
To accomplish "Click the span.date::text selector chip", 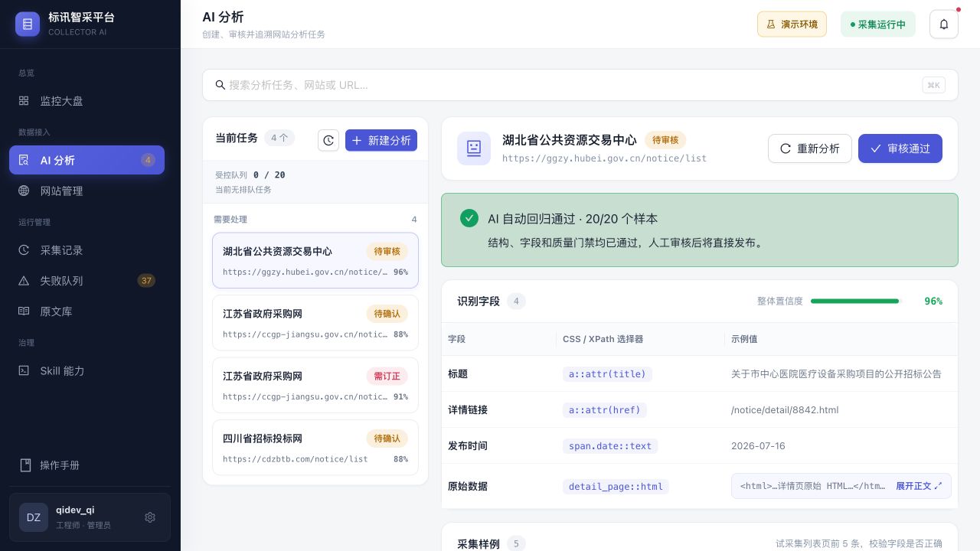I will pos(610,446).
